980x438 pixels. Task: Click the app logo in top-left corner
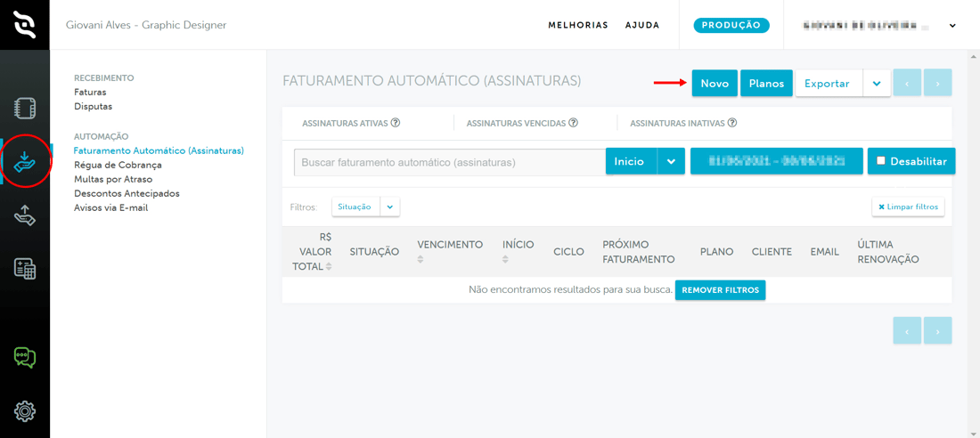pos(25,25)
